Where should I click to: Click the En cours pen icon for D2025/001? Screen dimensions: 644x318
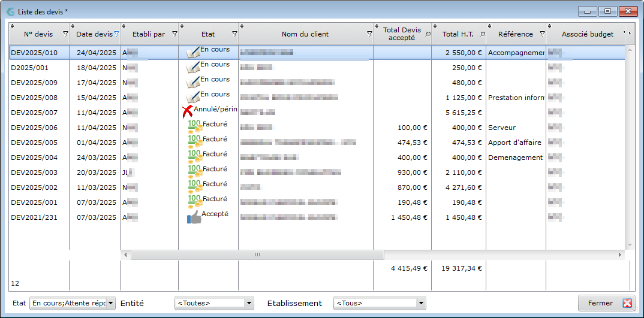coord(193,67)
